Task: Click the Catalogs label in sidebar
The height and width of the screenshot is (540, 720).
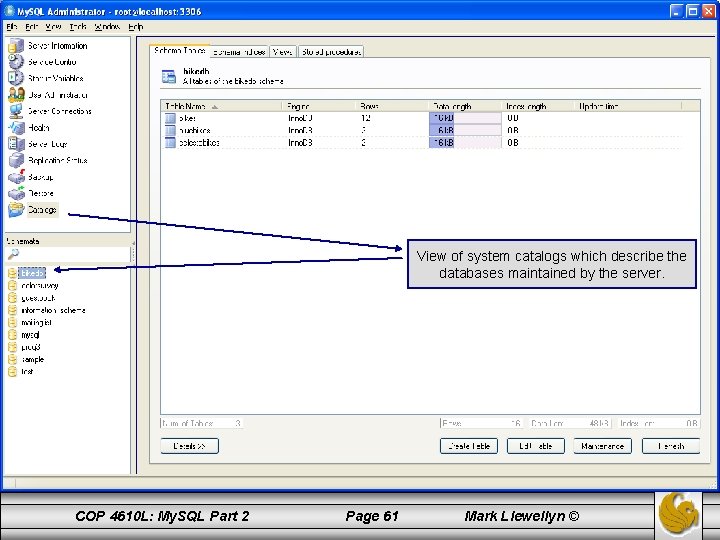Action: point(42,210)
